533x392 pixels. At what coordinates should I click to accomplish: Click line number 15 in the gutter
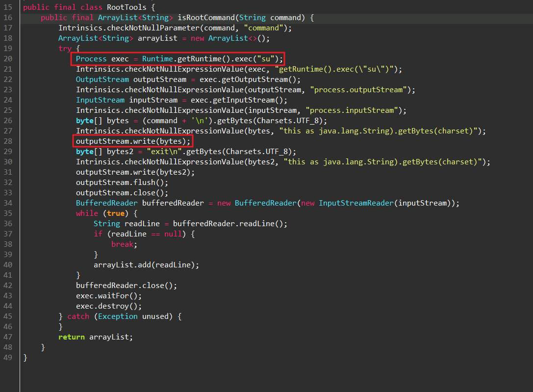coord(8,7)
